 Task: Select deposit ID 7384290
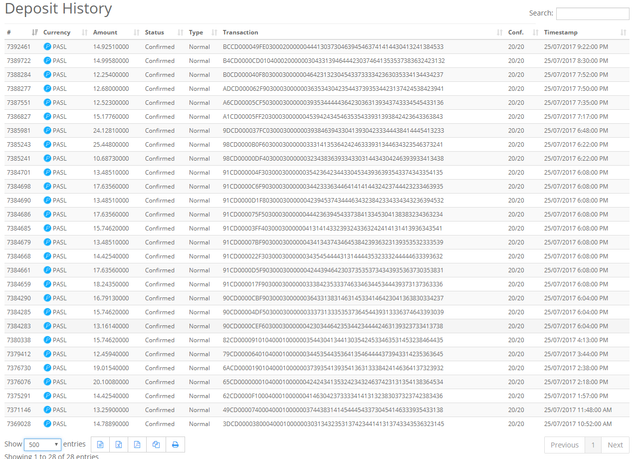19,298
